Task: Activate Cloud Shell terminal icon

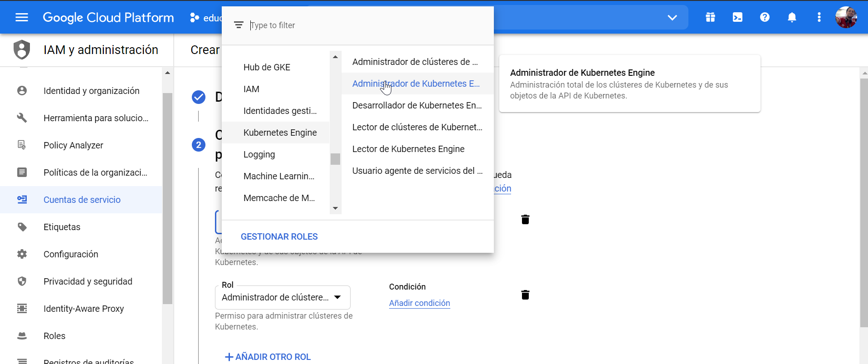Action: tap(737, 17)
